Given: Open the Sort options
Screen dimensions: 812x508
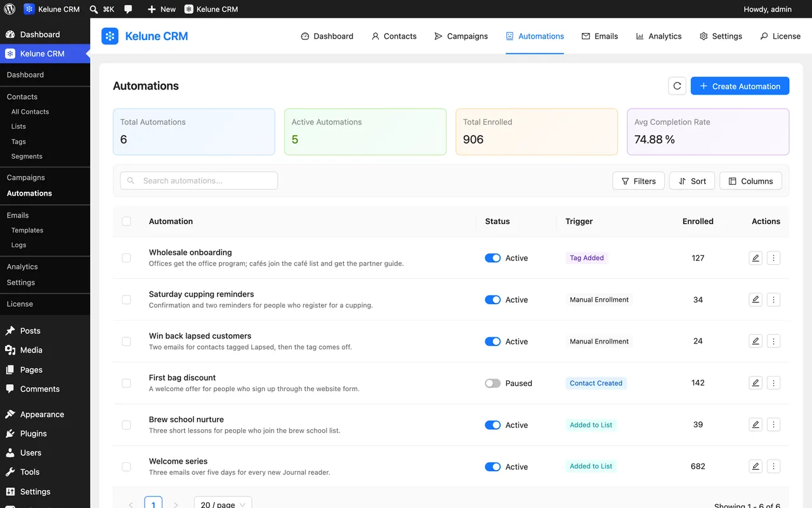Looking at the screenshot, I should pos(692,181).
